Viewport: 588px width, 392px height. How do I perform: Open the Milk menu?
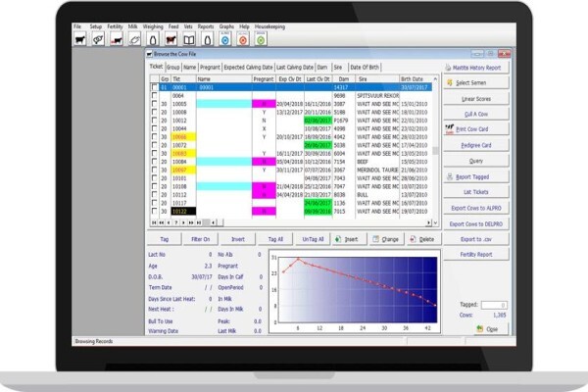(x=132, y=26)
